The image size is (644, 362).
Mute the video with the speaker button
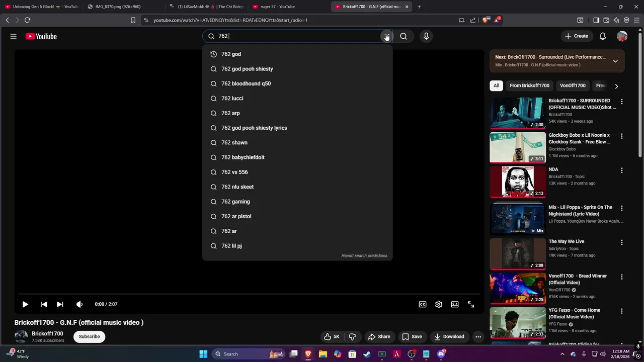79,304
